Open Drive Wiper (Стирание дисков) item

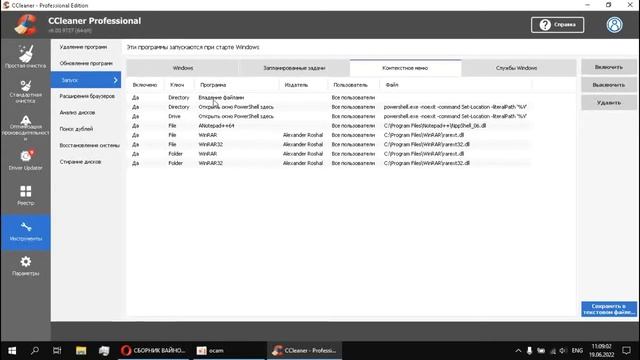86,162
